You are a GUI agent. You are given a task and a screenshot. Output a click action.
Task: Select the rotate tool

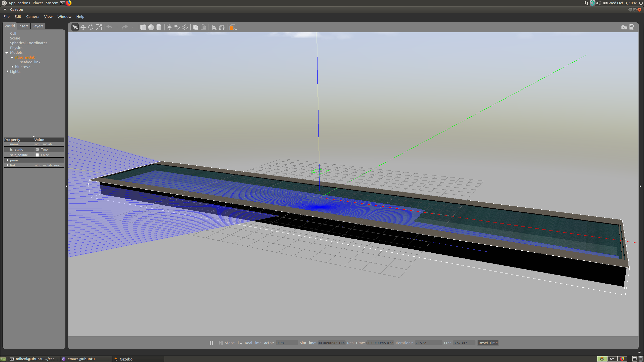(91, 27)
